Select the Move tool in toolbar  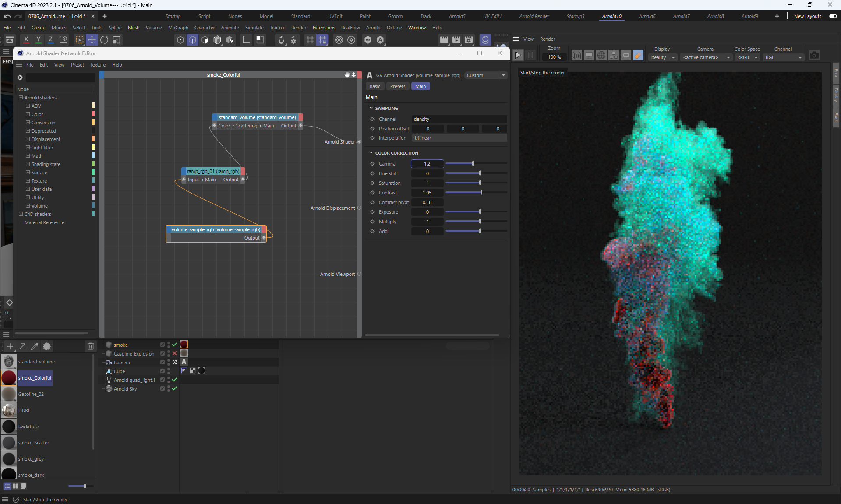92,40
